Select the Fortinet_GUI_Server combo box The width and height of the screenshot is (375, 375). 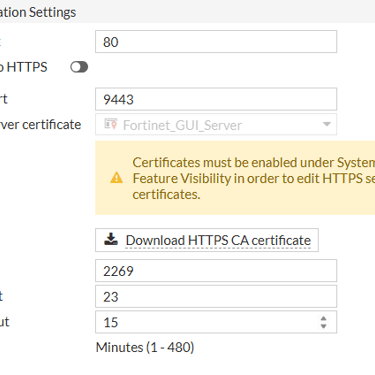pyautogui.click(x=216, y=124)
